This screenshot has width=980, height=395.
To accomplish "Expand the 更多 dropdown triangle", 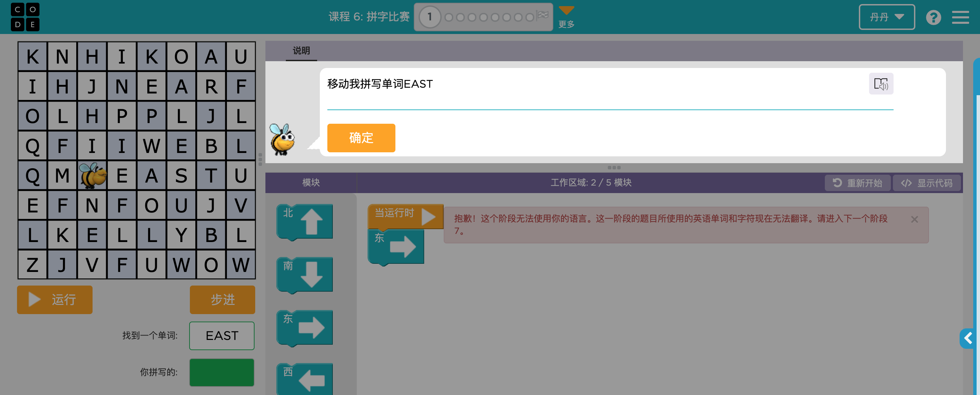I will tap(566, 10).
